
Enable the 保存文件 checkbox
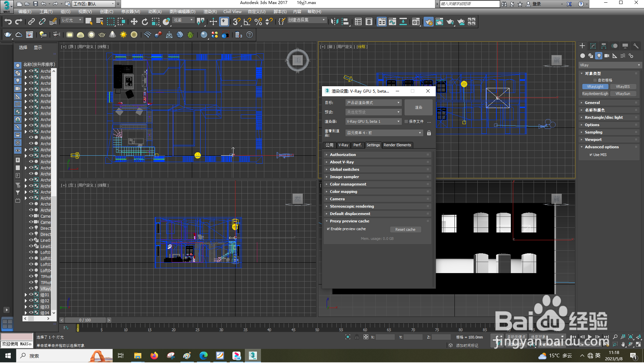(x=406, y=122)
